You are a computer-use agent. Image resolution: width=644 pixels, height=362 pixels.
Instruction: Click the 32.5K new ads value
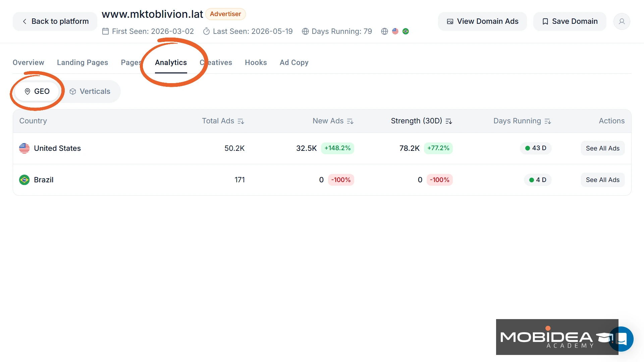[306, 148]
